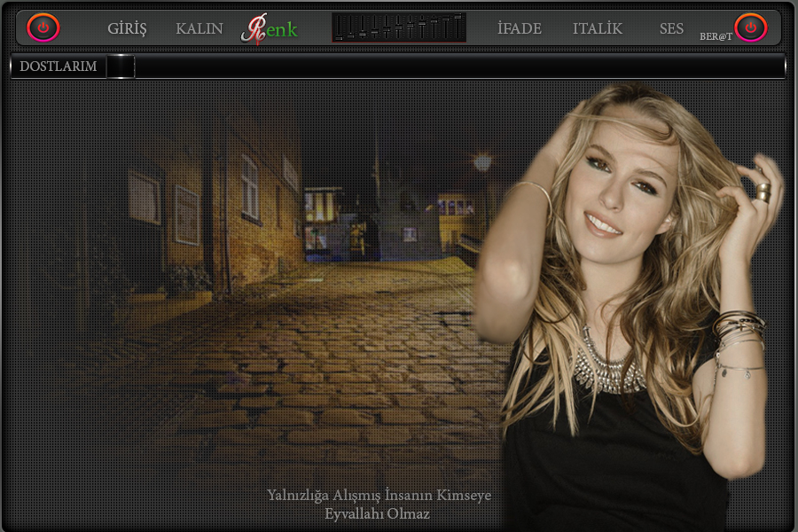Click the BER@T signature label
This screenshot has height=532, width=798.
pos(716,37)
